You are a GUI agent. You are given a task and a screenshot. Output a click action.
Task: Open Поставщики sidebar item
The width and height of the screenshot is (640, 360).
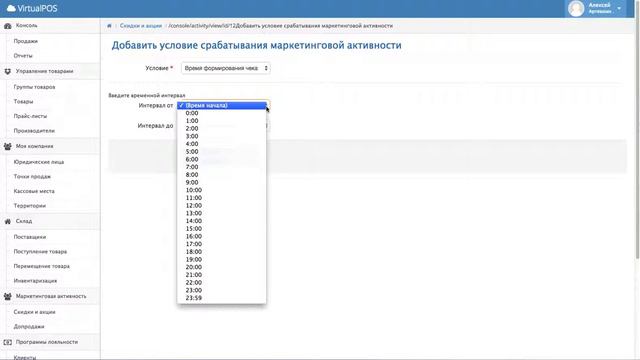click(30, 237)
